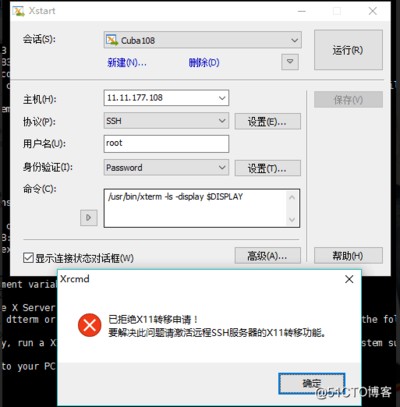Expand the 会话 session dropdown

[294, 40]
